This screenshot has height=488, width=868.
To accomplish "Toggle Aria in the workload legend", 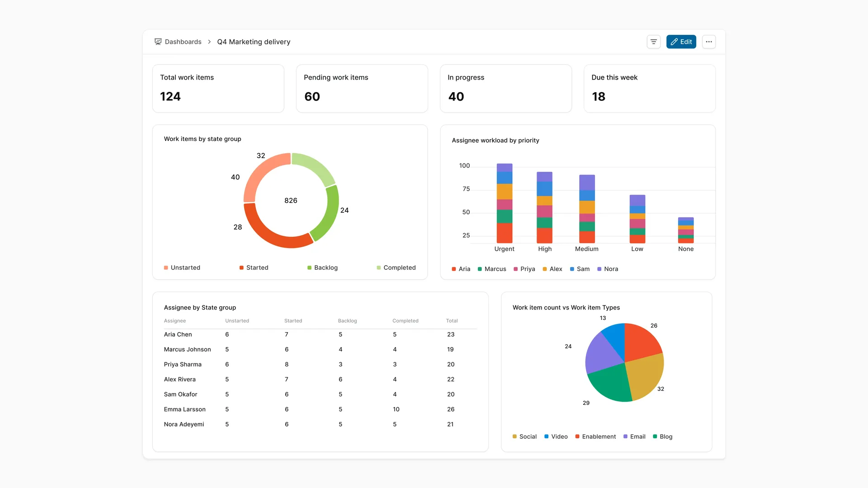I will (x=461, y=269).
